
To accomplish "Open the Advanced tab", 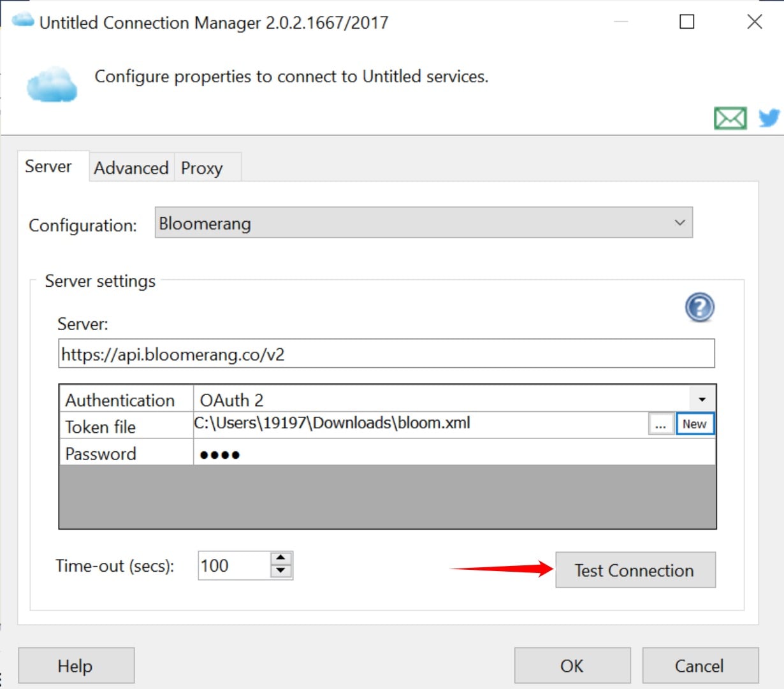I will tap(131, 168).
